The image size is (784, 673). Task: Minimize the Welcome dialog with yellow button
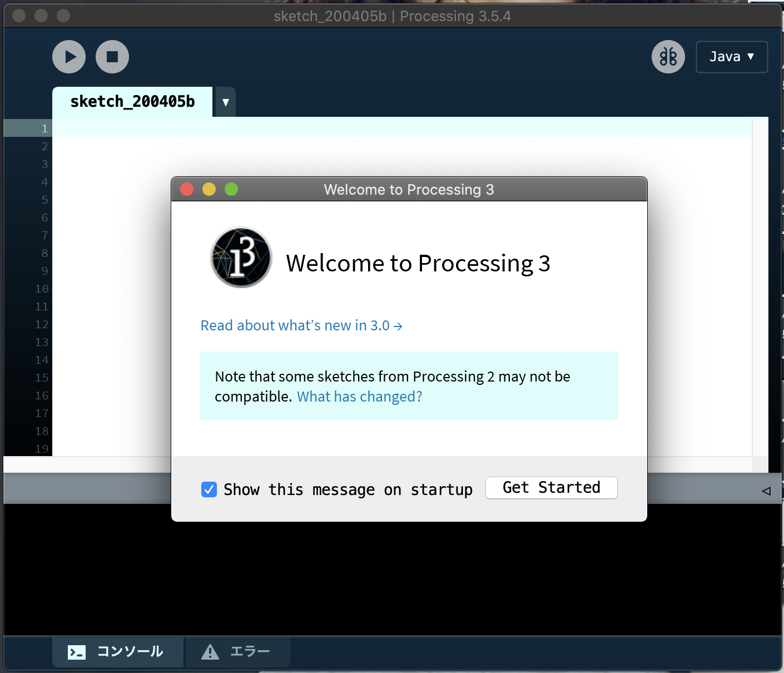coord(209,189)
